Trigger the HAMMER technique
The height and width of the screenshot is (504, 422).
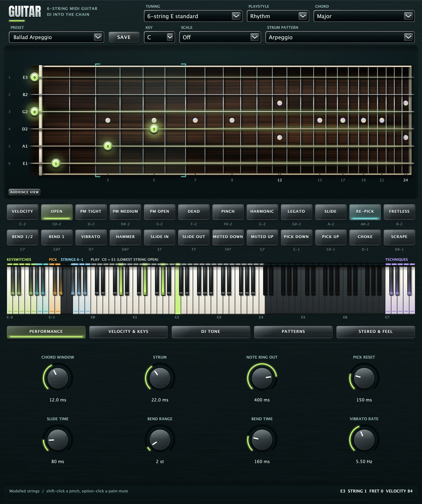tap(125, 237)
